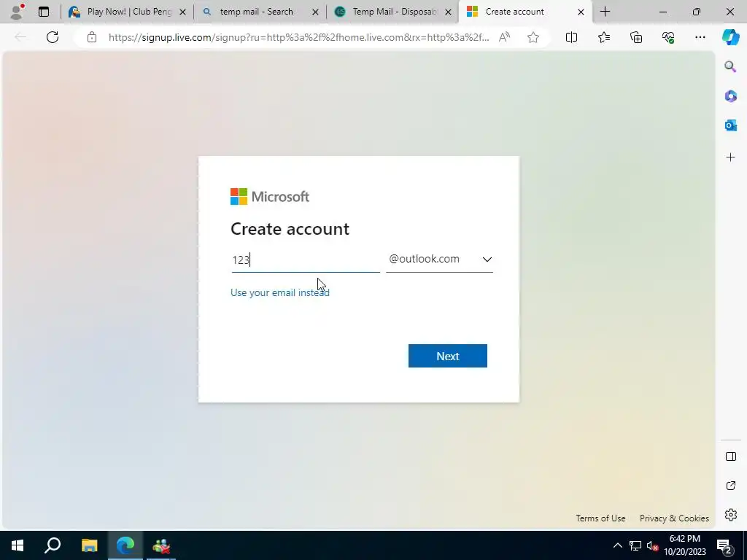
Task: Open Browser essentials heart icon
Action: click(x=668, y=37)
